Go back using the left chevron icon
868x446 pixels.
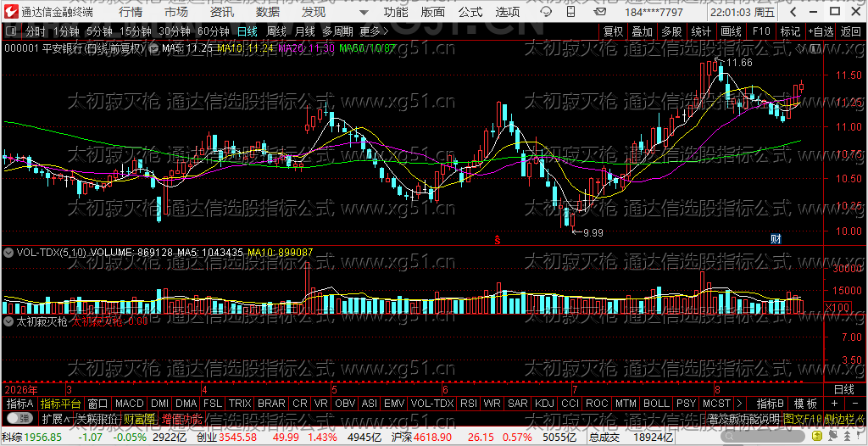point(793,12)
